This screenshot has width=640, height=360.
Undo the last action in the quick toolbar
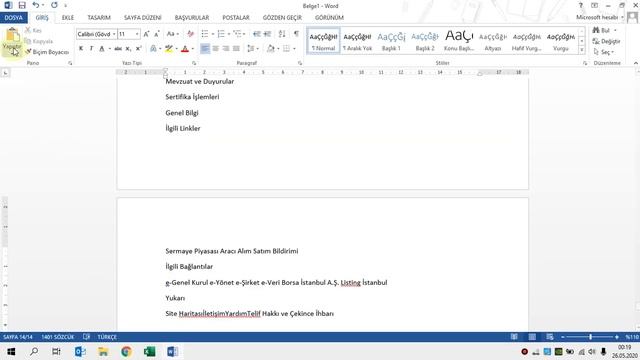36,5
